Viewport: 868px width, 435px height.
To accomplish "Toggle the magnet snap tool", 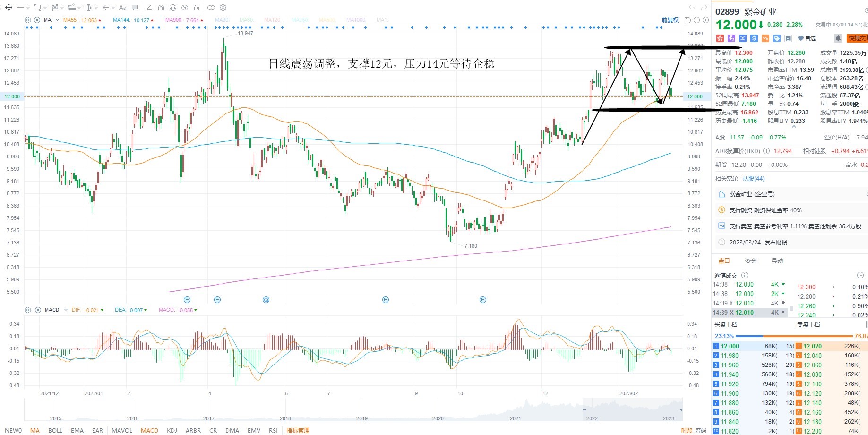I will click(161, 8).
